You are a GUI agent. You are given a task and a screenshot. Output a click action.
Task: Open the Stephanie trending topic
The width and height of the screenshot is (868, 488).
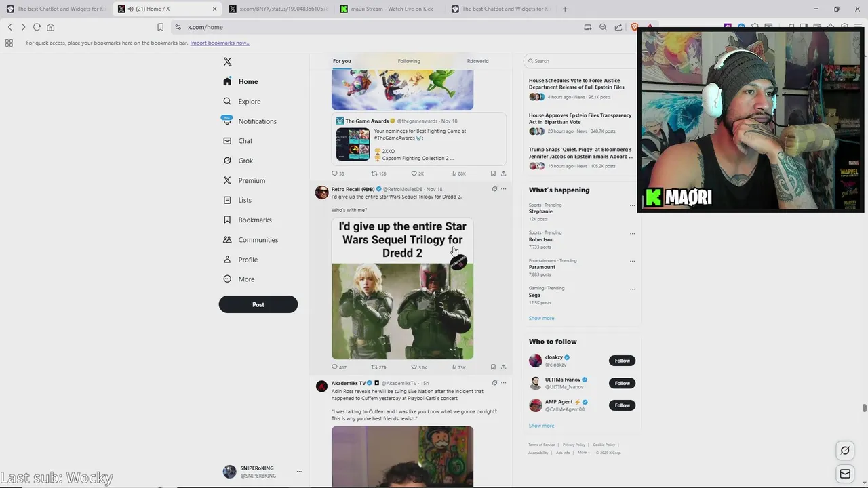(540, 211)
